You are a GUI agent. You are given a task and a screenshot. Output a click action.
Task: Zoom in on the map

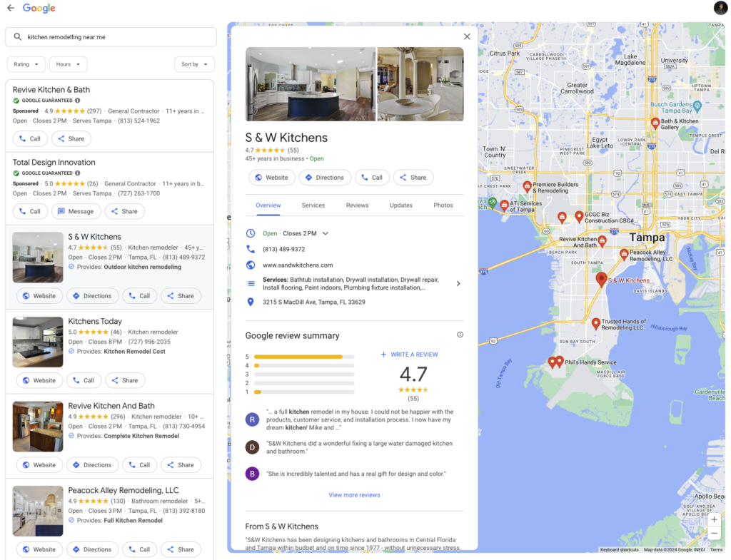(714, 519)
